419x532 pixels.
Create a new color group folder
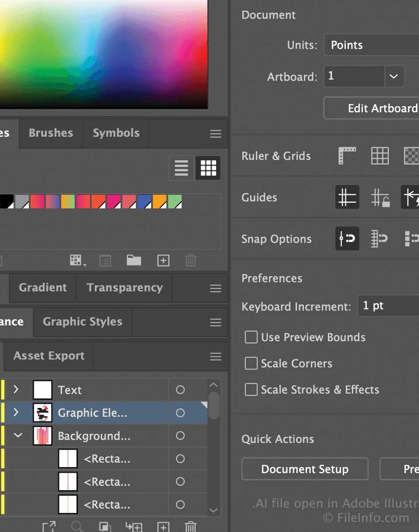coord(134,261)
